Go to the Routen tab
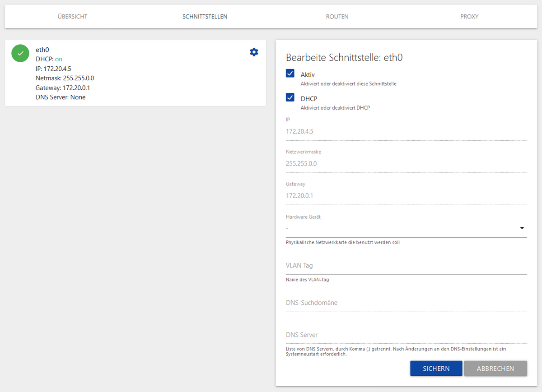Screen dimensions: 542x392 pos(337,17)
